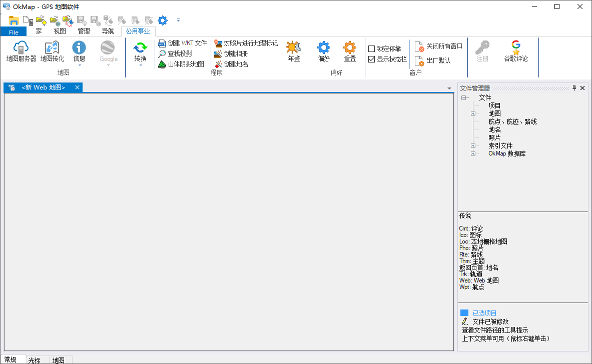Disable the 显示状态栏 checkbox

coord(371,58)
